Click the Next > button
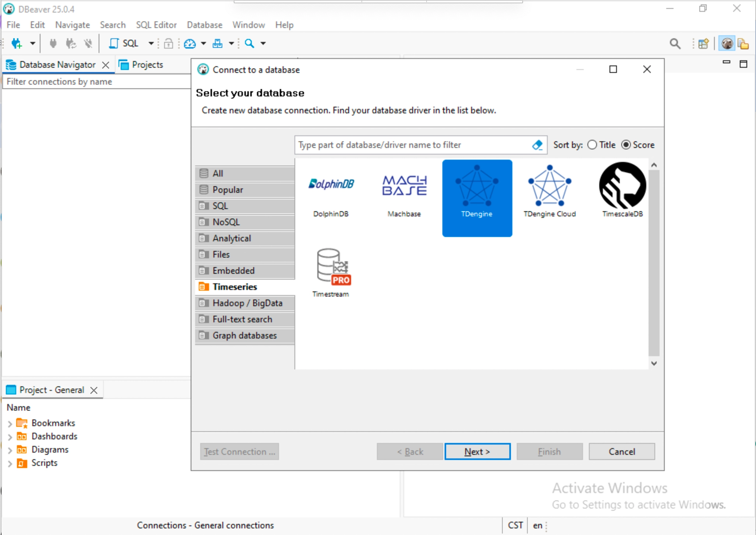 point(477,451)
